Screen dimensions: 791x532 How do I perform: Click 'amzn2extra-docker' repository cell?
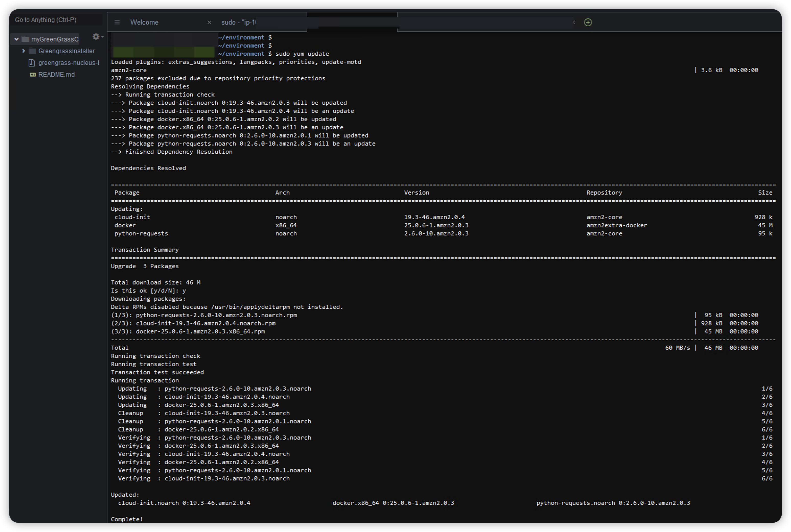617,225
